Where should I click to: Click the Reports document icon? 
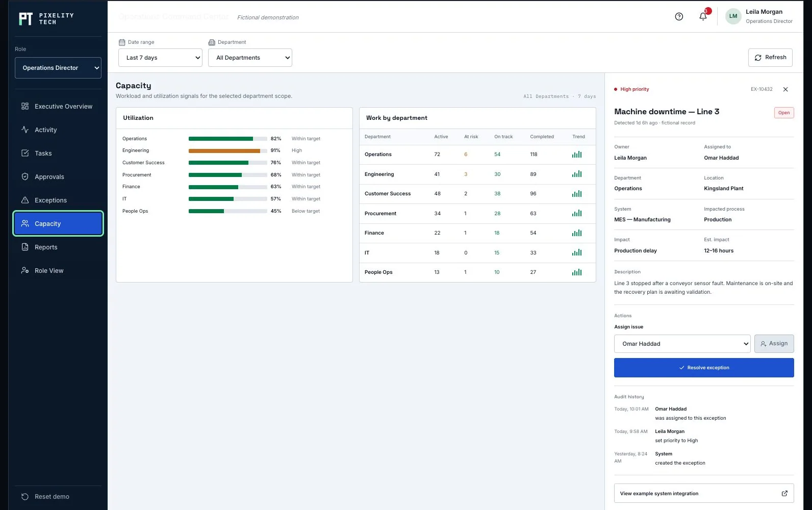pyautogui.click(x=25, y=247)
